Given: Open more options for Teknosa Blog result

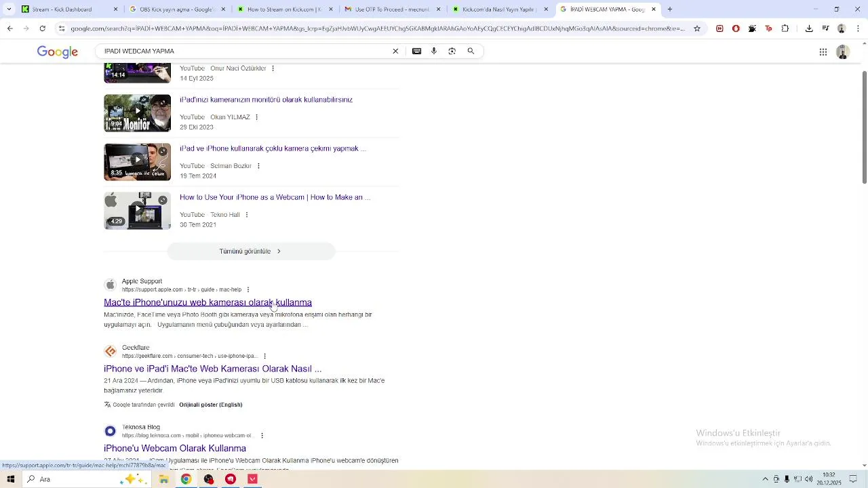Looking at the screenshot, I should [x=262, y=435].
